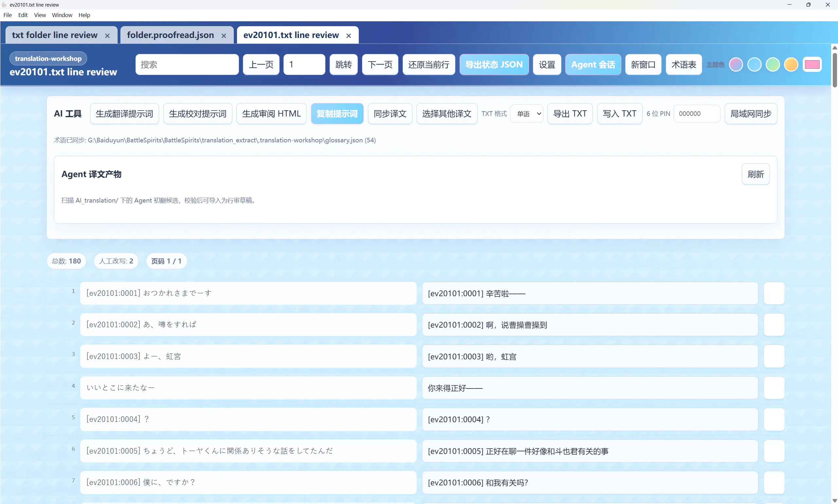Edit translation 和我有关吗?
The width and height of the screenshot is (838, 504).
[x=590, y=483]
